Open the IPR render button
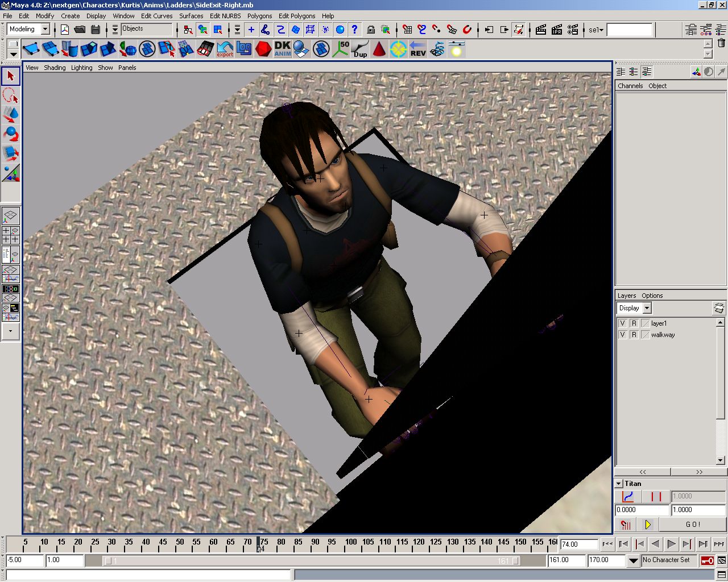728x582 pixels. (557, 30)
